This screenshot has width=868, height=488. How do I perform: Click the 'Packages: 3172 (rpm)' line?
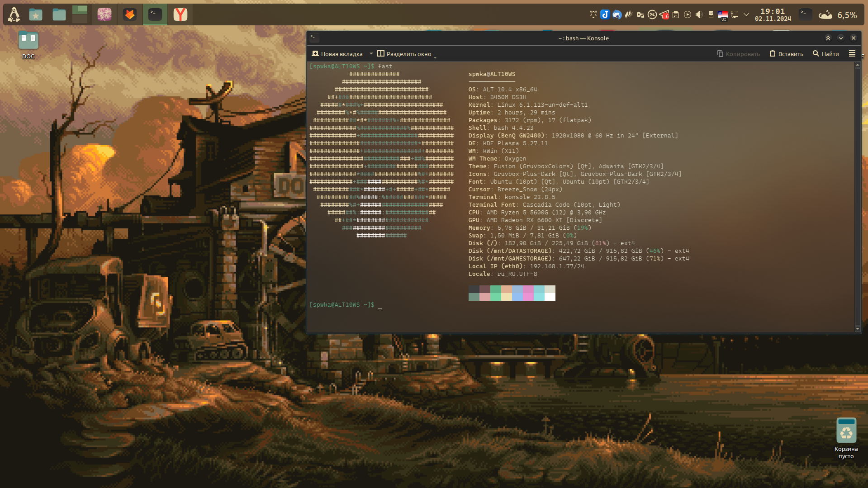tap(530, 120)
